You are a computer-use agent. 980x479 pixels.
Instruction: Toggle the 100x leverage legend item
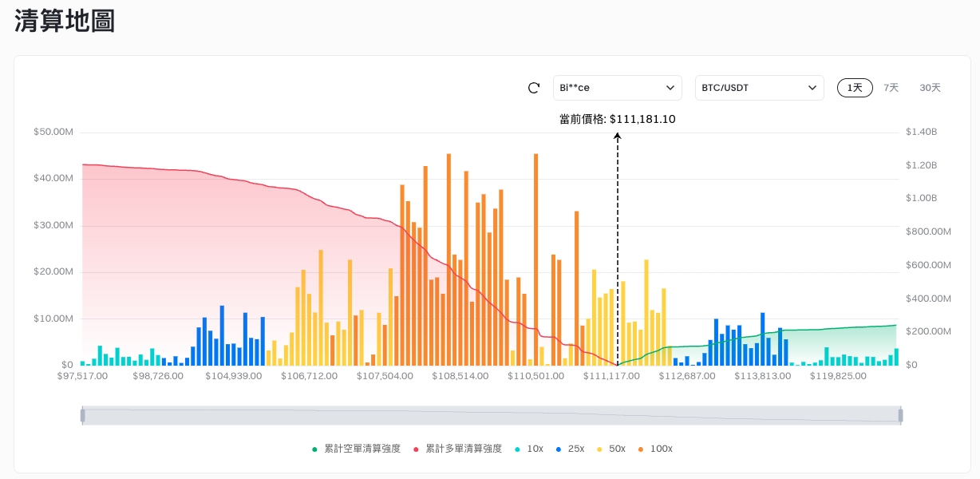pyautogui.click(x=654, y=449)
